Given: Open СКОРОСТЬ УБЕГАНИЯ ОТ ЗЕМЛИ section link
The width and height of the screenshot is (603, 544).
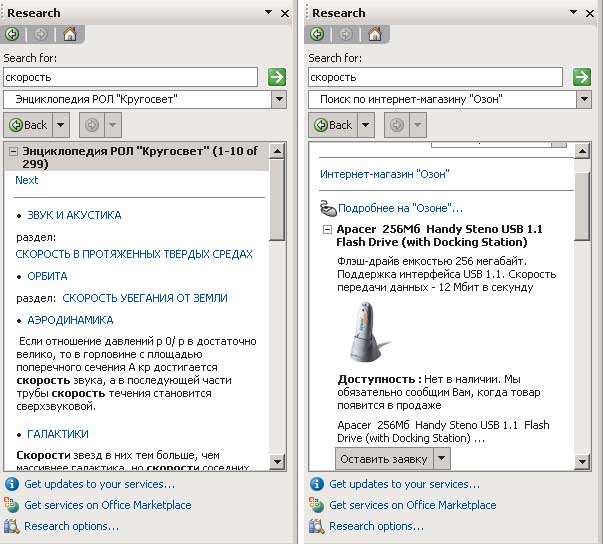Looking at the screenshot, I should tap(145, 298).
